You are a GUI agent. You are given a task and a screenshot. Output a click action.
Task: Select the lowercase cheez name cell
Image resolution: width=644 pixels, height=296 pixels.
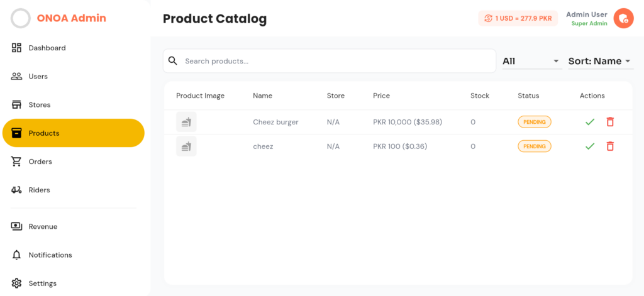coord(263,146)
